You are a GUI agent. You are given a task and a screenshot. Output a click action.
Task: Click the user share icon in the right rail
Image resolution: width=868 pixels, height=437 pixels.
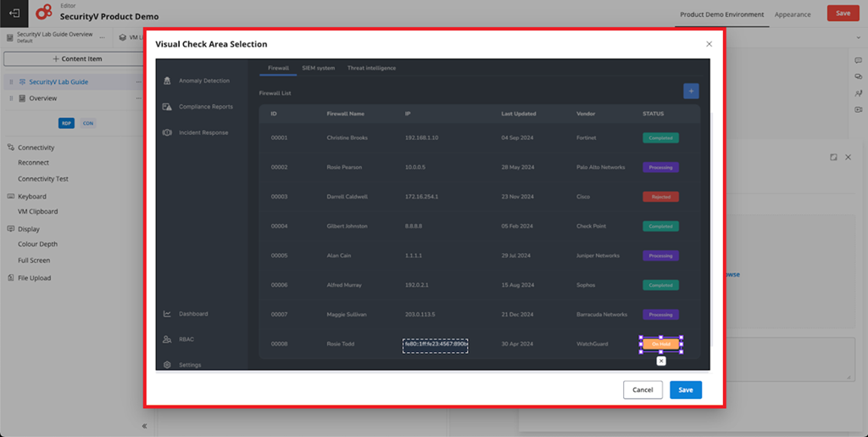click(859, 93)
